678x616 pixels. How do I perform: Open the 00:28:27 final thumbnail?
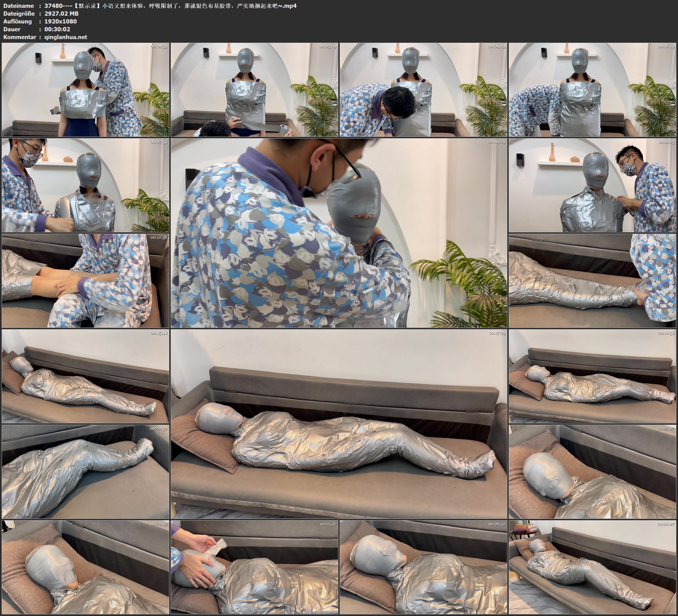pyautogui.click(x=592, y=567)
